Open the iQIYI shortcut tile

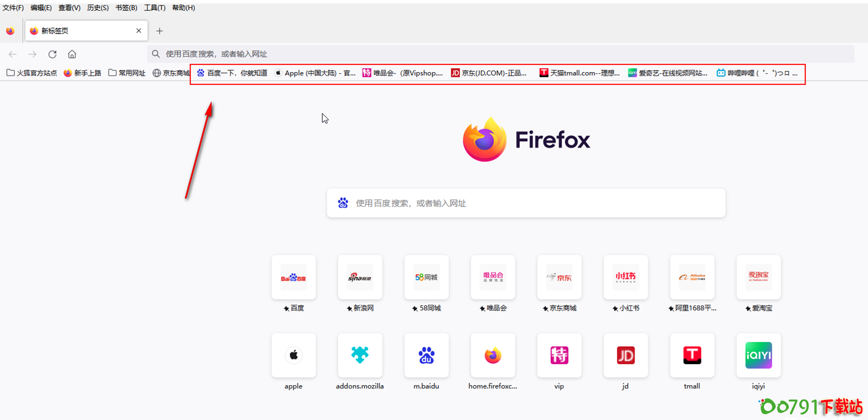point(758,355)
